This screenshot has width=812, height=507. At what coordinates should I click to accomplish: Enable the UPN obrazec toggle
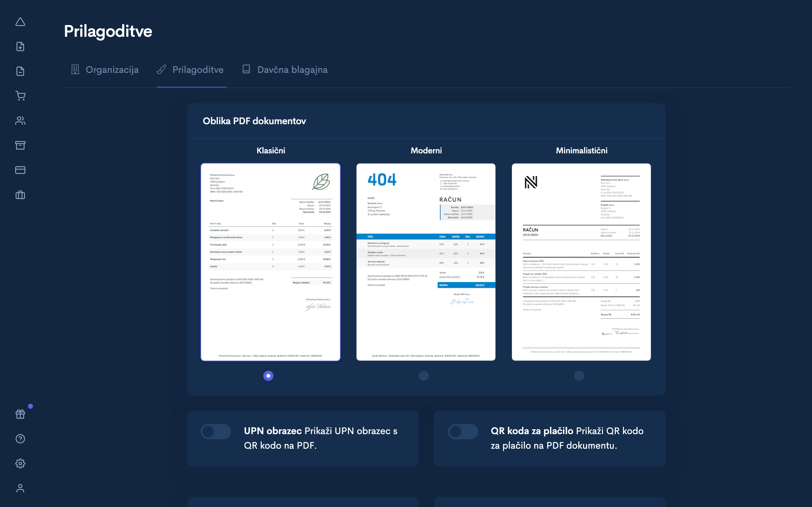216,432
